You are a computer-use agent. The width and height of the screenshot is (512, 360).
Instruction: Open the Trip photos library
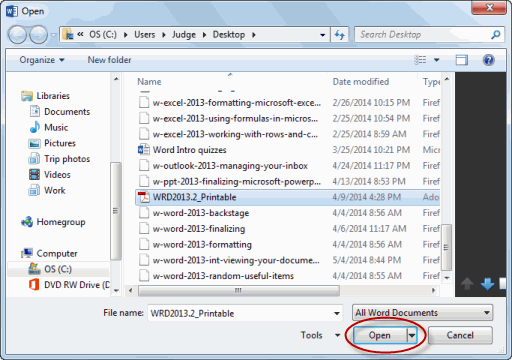click(x=59, y=159)
